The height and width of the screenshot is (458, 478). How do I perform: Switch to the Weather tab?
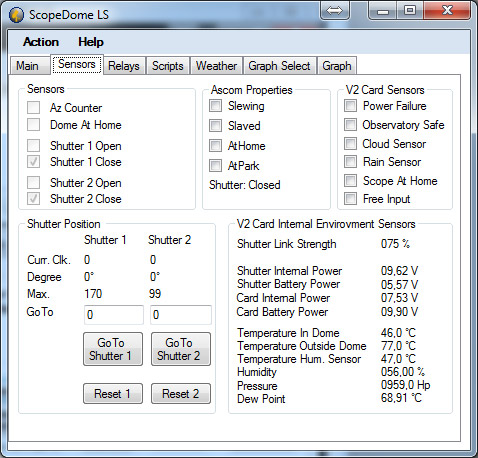click(216, 66)
